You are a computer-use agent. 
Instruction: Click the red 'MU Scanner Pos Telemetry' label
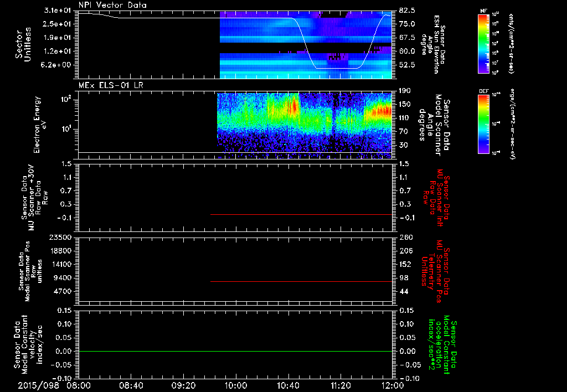[x=436, y=271]
